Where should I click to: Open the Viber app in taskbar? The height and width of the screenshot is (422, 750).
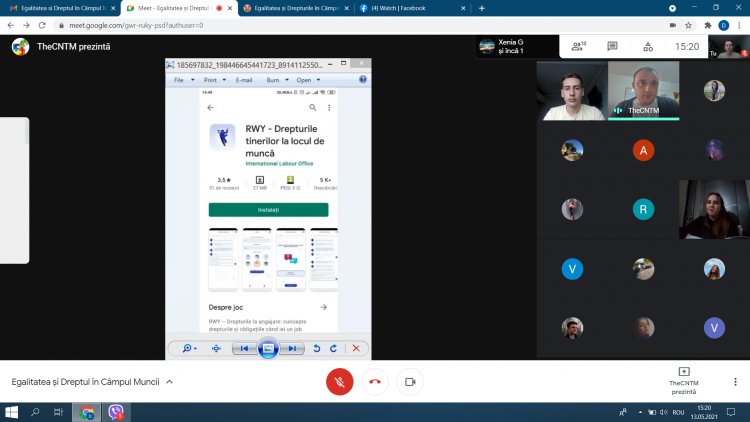coord(115,412)
